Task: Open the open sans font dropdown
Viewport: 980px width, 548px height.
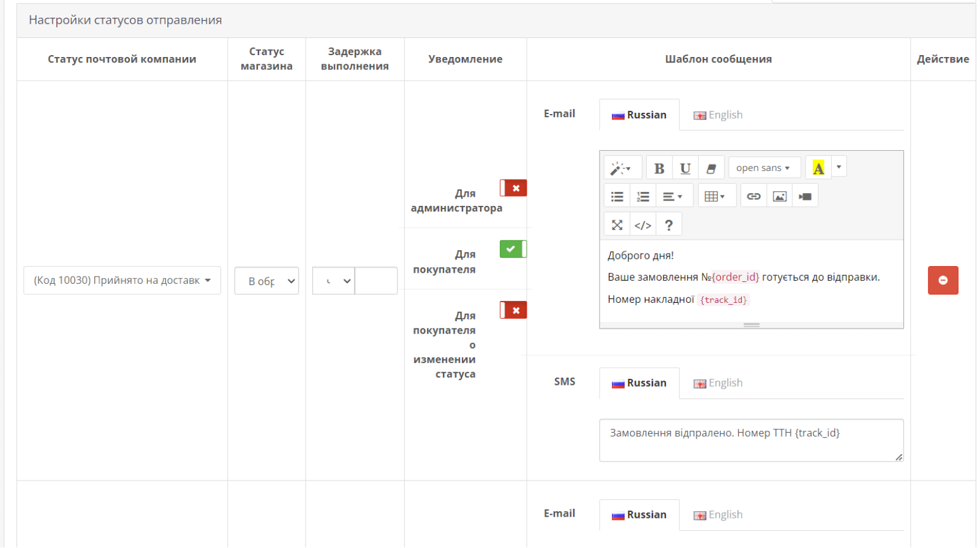Action: pyautogui.click(x=764, y=167)
